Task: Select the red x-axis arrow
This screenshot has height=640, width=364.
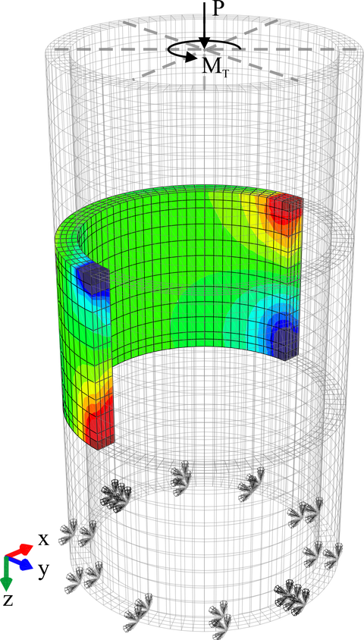Action: tap(18, 551)
